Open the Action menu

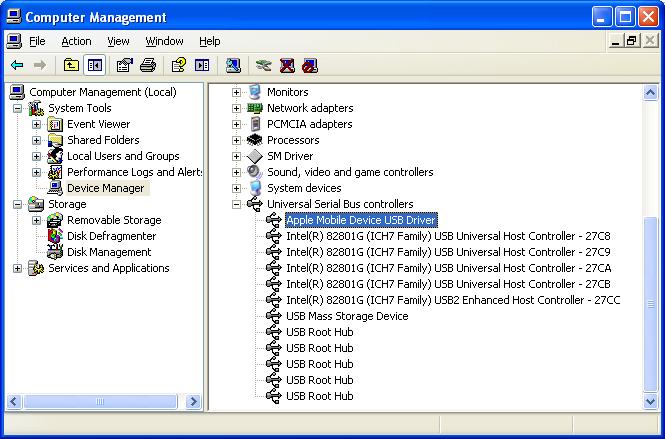point(76,41)
